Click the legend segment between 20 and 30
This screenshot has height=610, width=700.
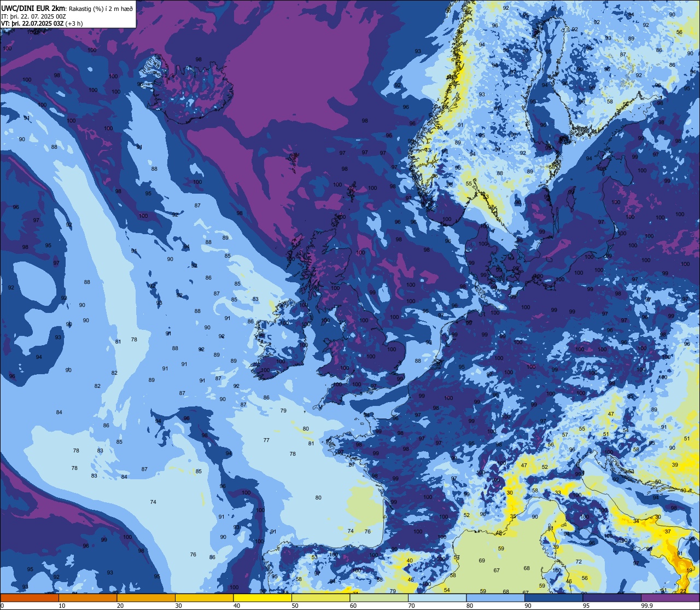tap(146, 597)
